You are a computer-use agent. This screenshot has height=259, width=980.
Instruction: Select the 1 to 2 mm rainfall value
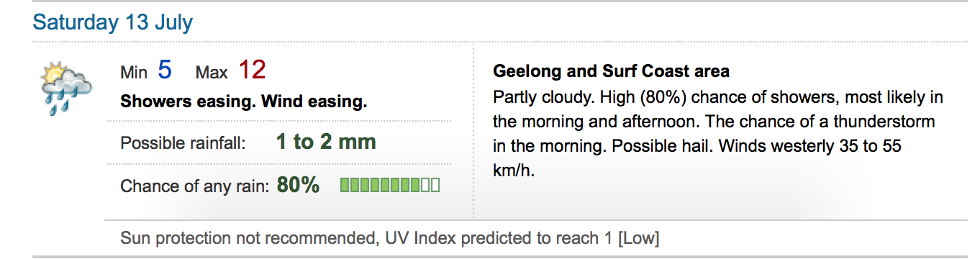point(326,142)
